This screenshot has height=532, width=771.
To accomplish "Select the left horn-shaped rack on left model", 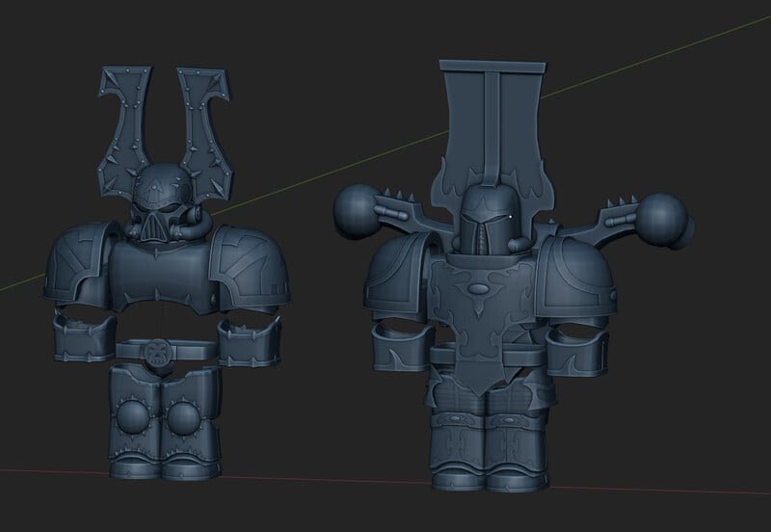I will pyautogui.click(x=123, y=133).
